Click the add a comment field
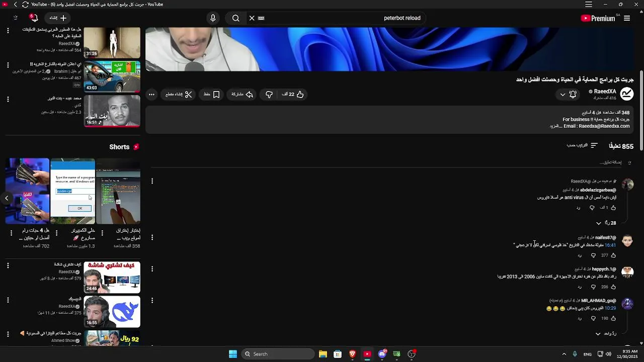The height and width of the screenshot is (362, 644). (x=610, y=162)
